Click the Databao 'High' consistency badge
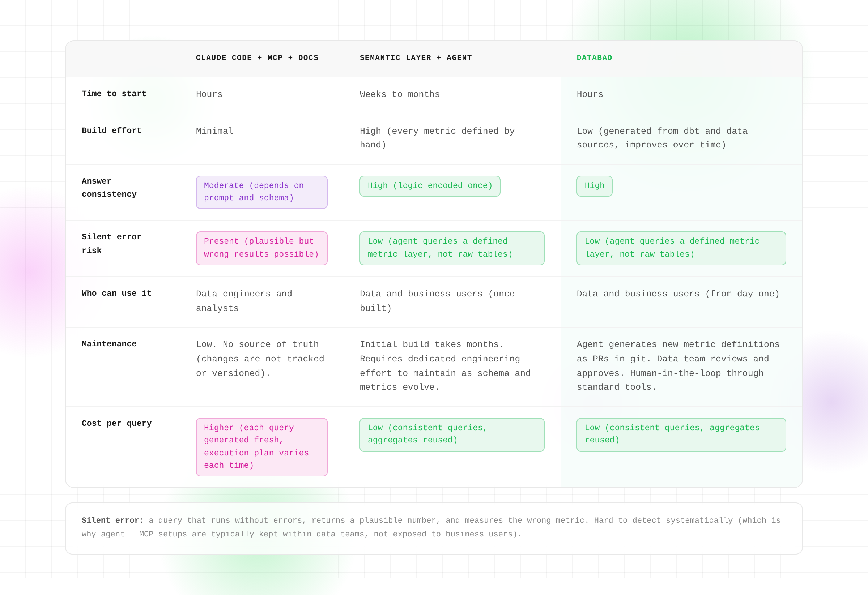Screen dimensions: 868x595 (x=594, y=186)
